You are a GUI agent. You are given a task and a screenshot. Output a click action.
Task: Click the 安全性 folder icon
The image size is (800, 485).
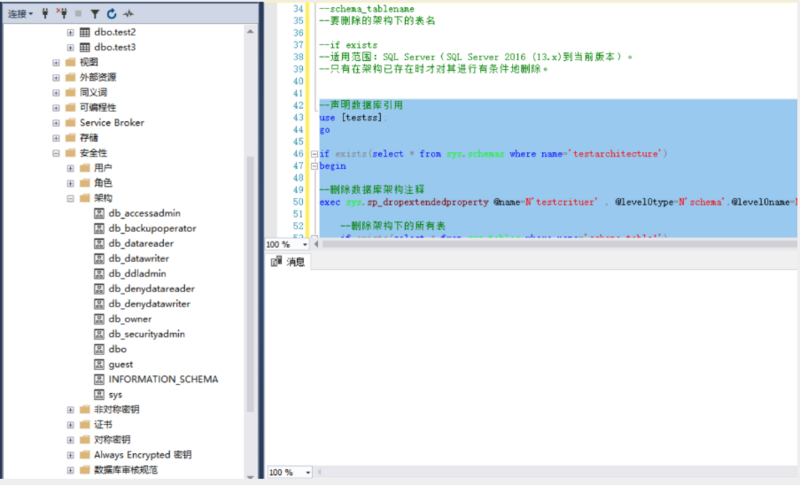[70, 153]
